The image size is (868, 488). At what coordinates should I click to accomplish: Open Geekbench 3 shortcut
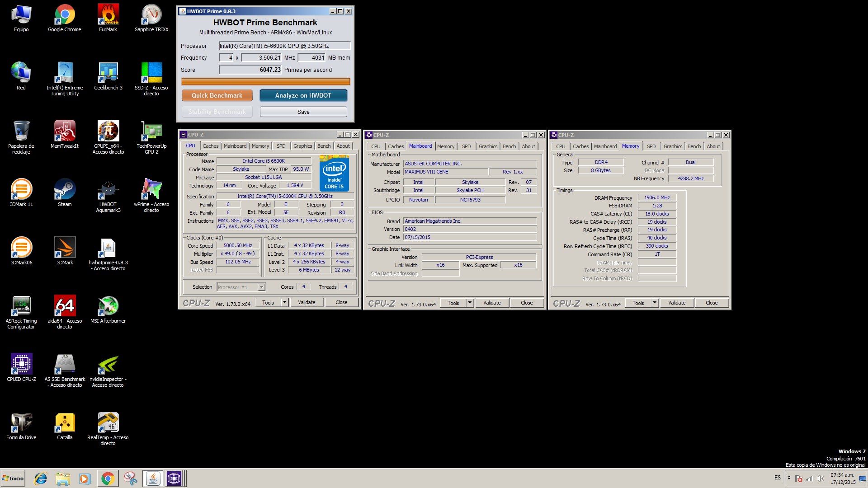tap(108, 77)
